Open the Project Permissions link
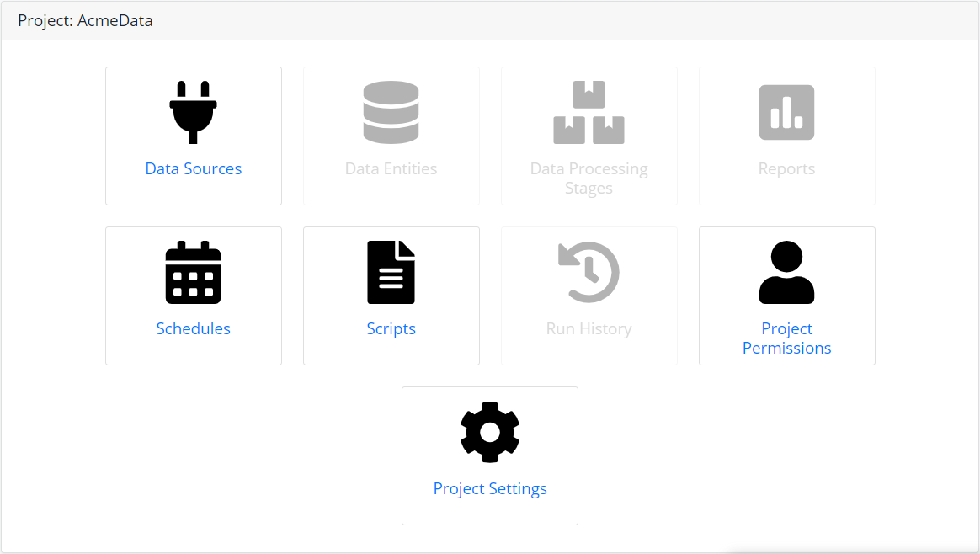 point(787,338)
